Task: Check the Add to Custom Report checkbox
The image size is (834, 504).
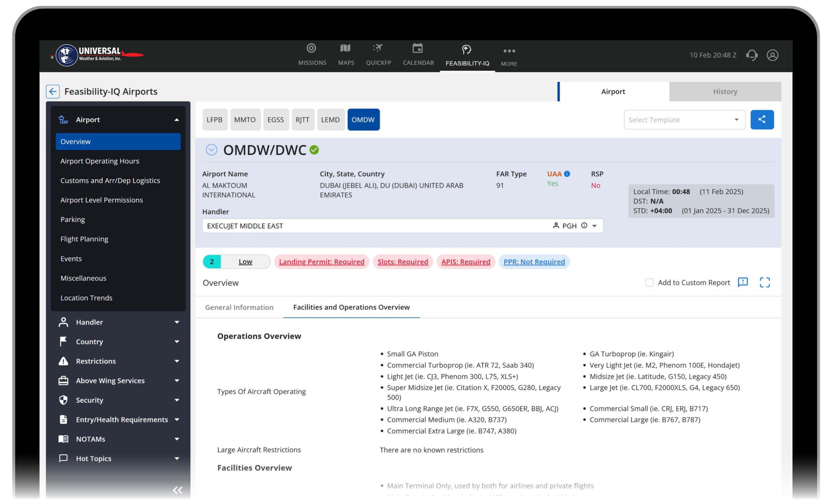Action: [649, 282]
